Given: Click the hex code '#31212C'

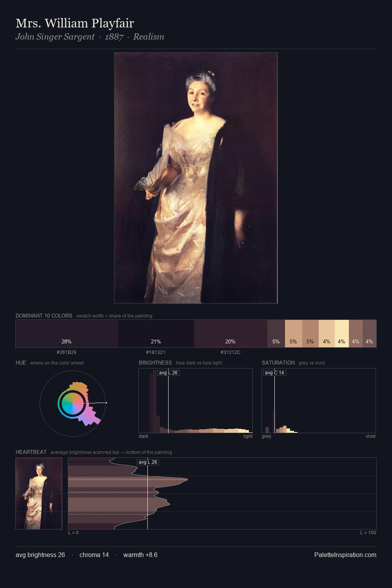Looking at the screenshot, I should [230, 352].
